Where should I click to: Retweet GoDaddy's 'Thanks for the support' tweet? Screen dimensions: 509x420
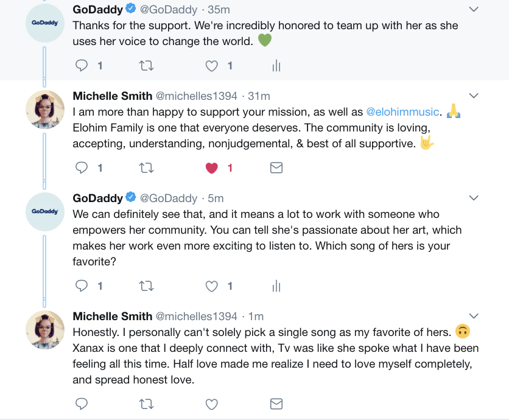(147, 66)
